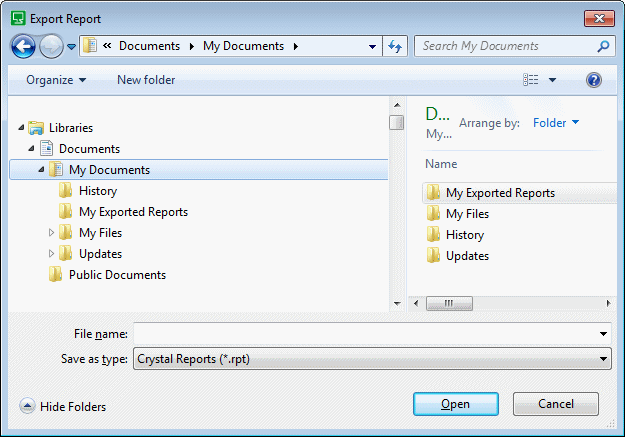Click the search magnifier icon
The width and height of the screenshot is (625, 437).
pyautogui.click(x=603, y=46)
